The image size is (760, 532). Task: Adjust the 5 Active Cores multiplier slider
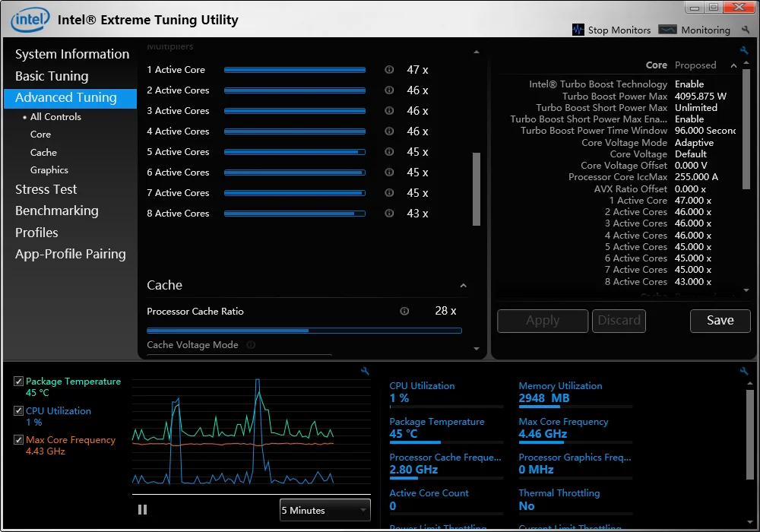click(294, 152)
